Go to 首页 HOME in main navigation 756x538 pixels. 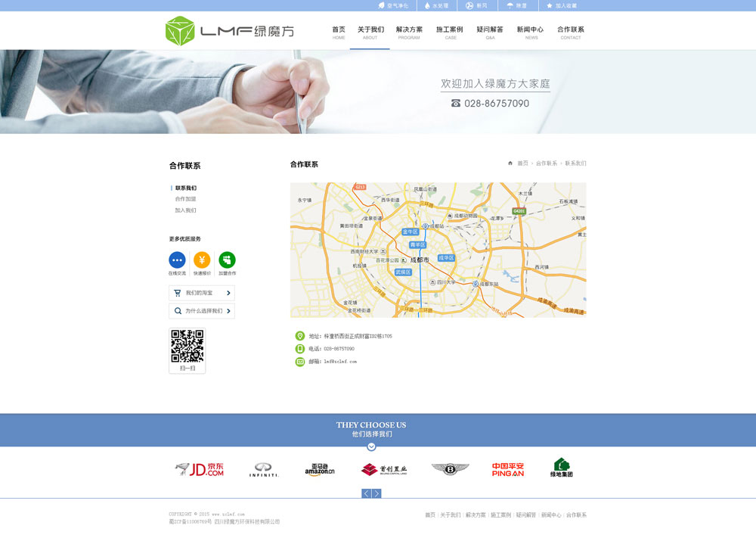pyautogui.click(x=339, y=33)
